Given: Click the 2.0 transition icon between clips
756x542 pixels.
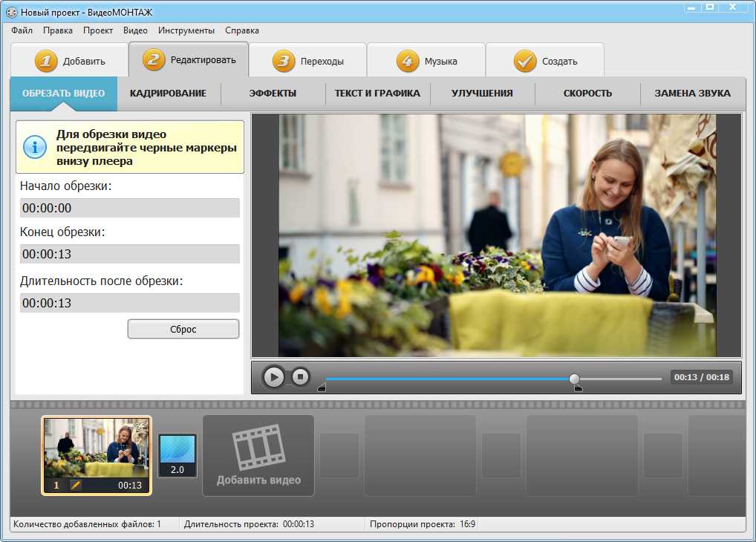Looking at the screenshot, I should tap(177, 454).
